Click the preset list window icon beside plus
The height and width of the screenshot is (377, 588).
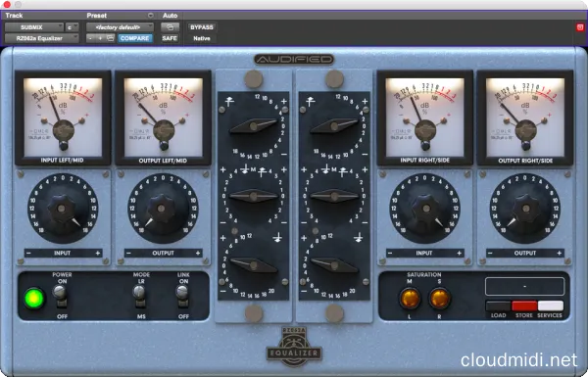[110, 38]
